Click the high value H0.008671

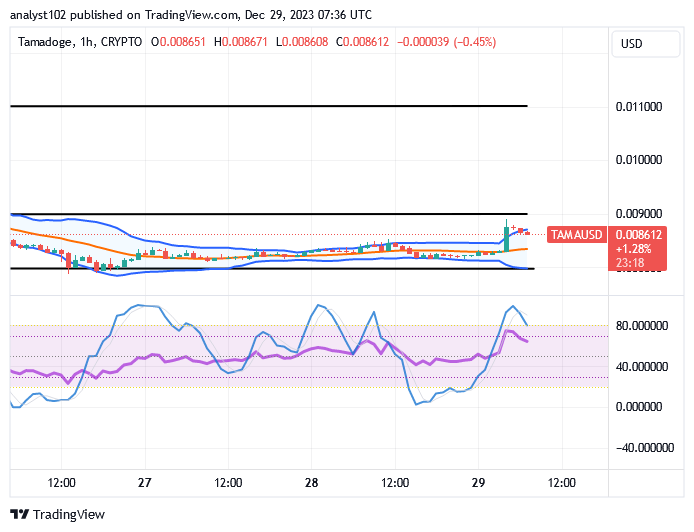point(241,42)
